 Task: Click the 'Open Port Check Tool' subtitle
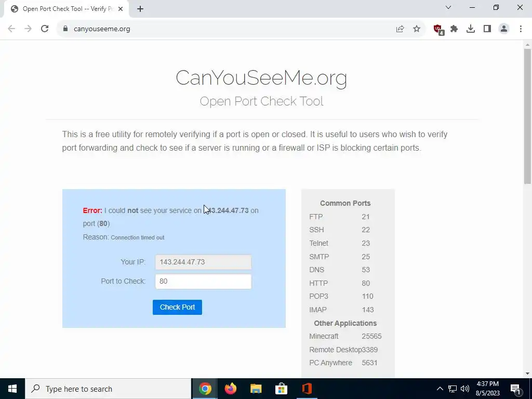261,101
